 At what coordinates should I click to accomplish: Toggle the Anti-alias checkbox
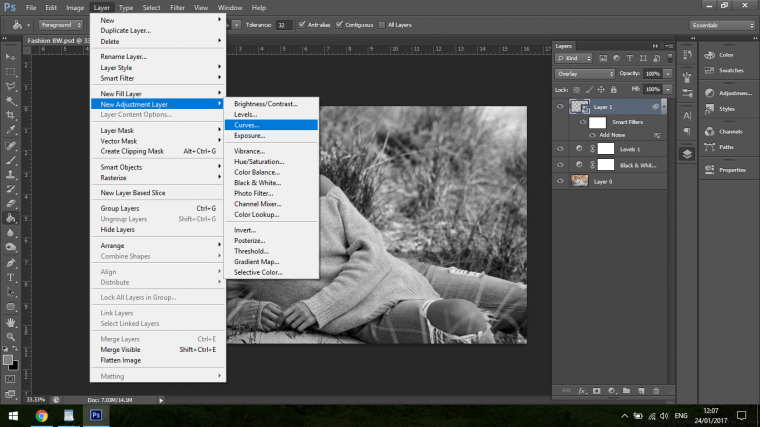[x=302, y=25]
